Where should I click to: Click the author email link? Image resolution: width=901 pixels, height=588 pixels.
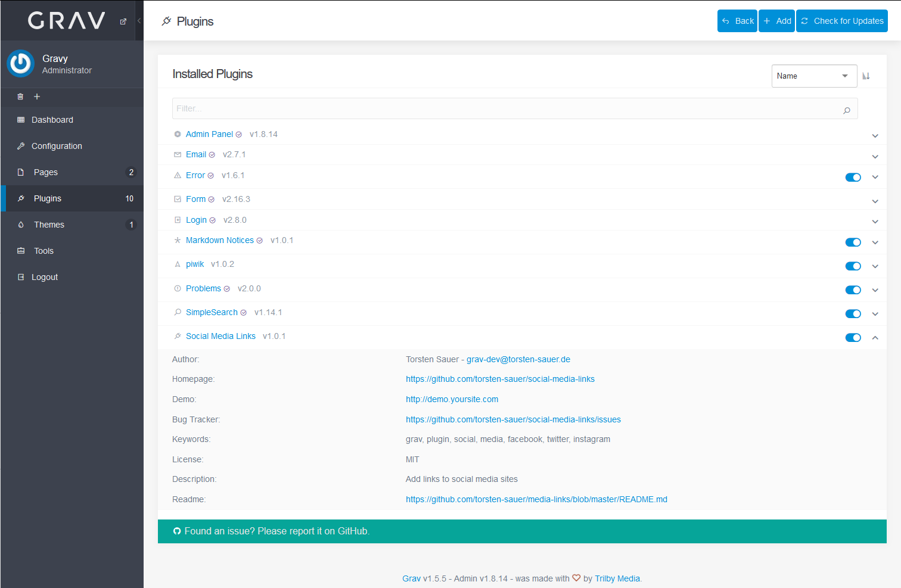coord(518,359)
